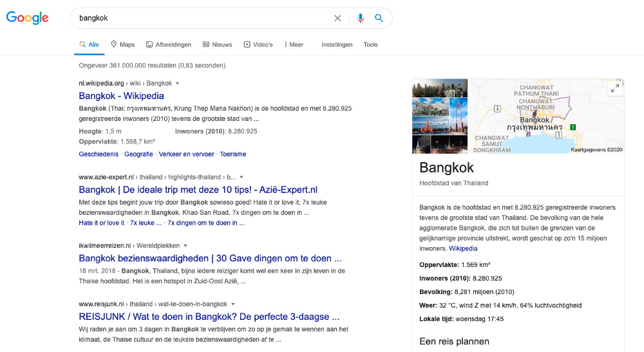The height and width of the screenshot is (352, 644).
Task: Open the Wikipedia link in knowledge panel
Action: (x=463, y=248)
